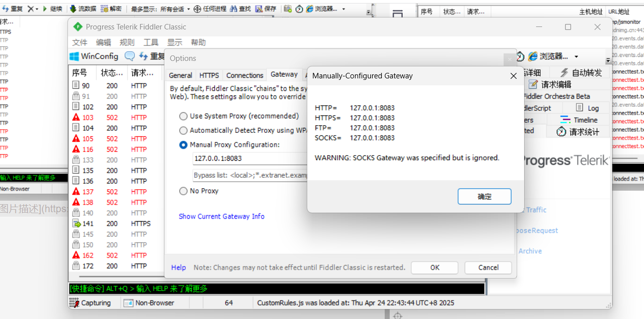Open the Log tab

(587, 108)
